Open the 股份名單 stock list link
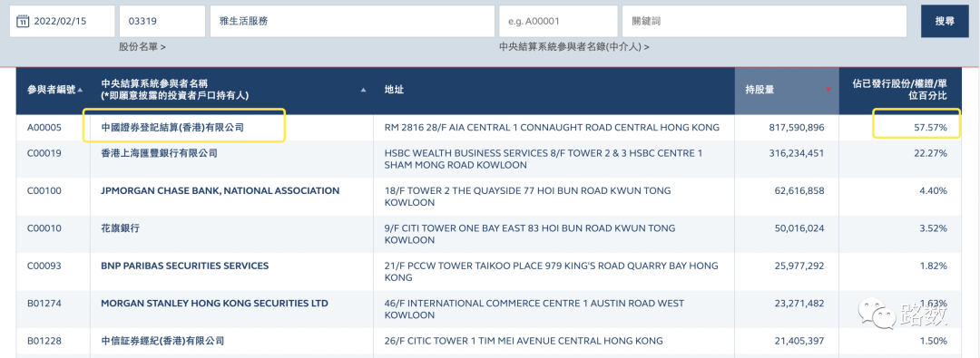 pos(142,47)
